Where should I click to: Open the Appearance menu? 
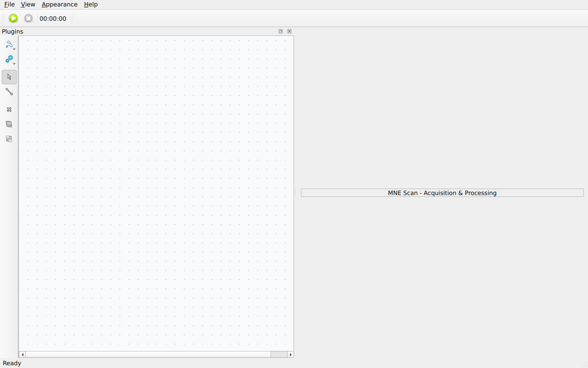tap(60, 5)
